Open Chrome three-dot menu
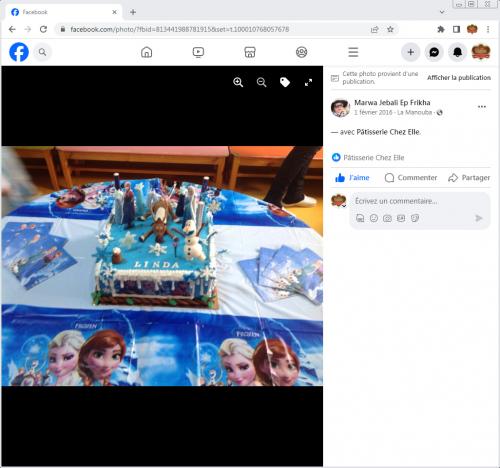The image size is (500, 468). (x=488, y=29)
